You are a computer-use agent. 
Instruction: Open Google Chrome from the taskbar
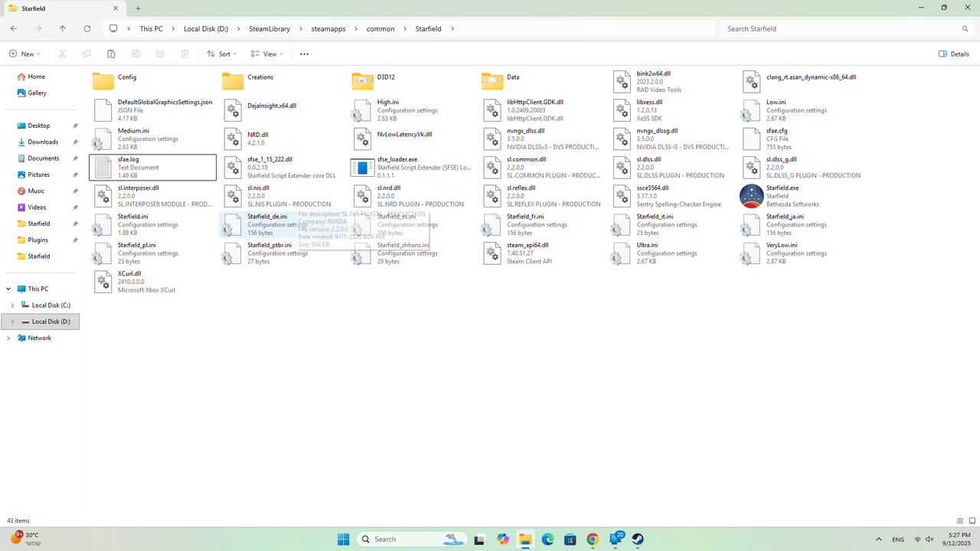click(593, 539)
